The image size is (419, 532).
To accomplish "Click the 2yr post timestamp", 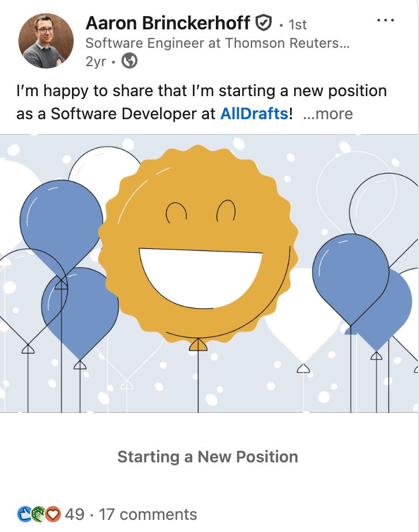I will 96,62.
